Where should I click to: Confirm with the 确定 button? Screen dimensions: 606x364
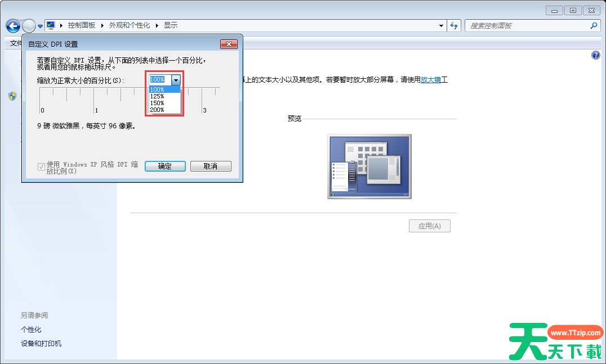[x=165, y=166]
